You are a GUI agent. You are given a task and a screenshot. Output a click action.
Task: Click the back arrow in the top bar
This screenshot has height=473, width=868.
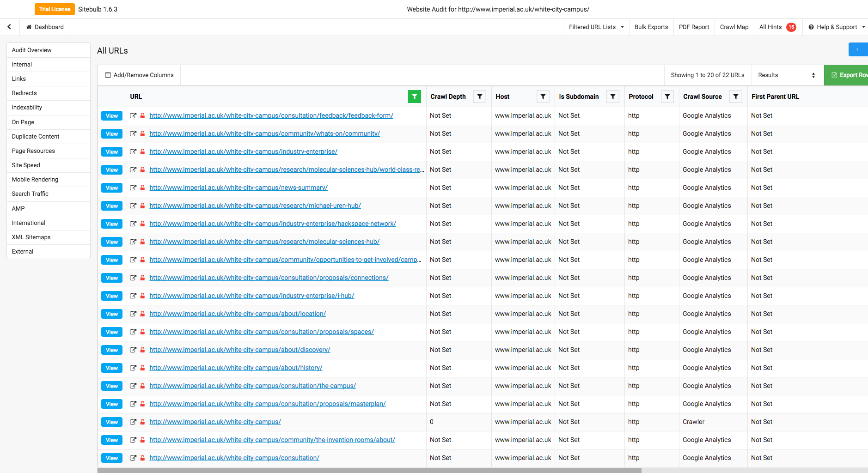(x=9, y=27)
